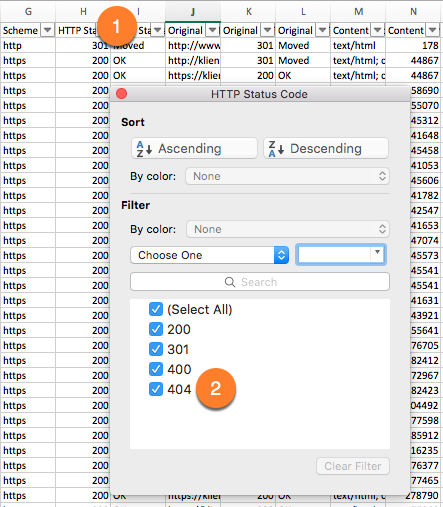Open filter arrow on column N Content

click(433, 30)
